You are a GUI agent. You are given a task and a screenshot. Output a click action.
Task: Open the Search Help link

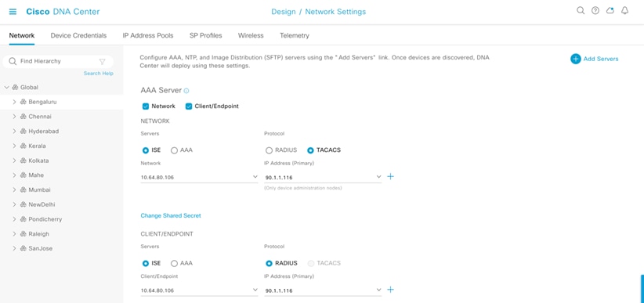pyautogui.click(x=99, y=74)
